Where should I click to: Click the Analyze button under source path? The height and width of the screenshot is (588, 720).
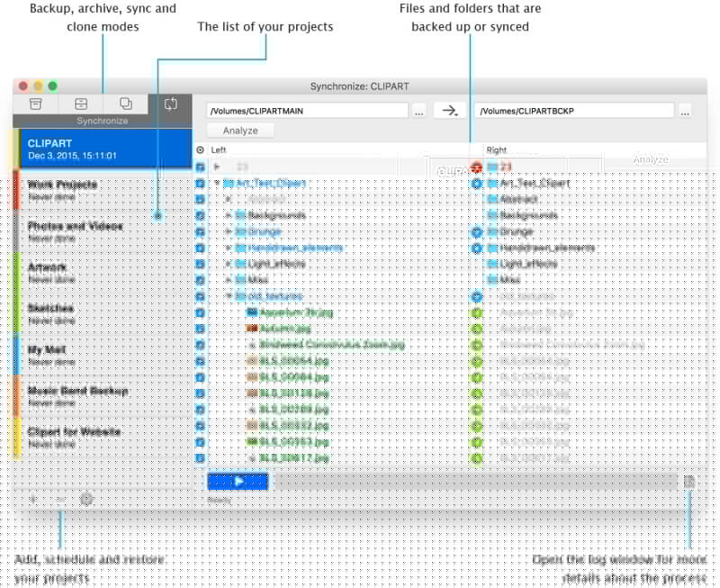pos(240,131)
